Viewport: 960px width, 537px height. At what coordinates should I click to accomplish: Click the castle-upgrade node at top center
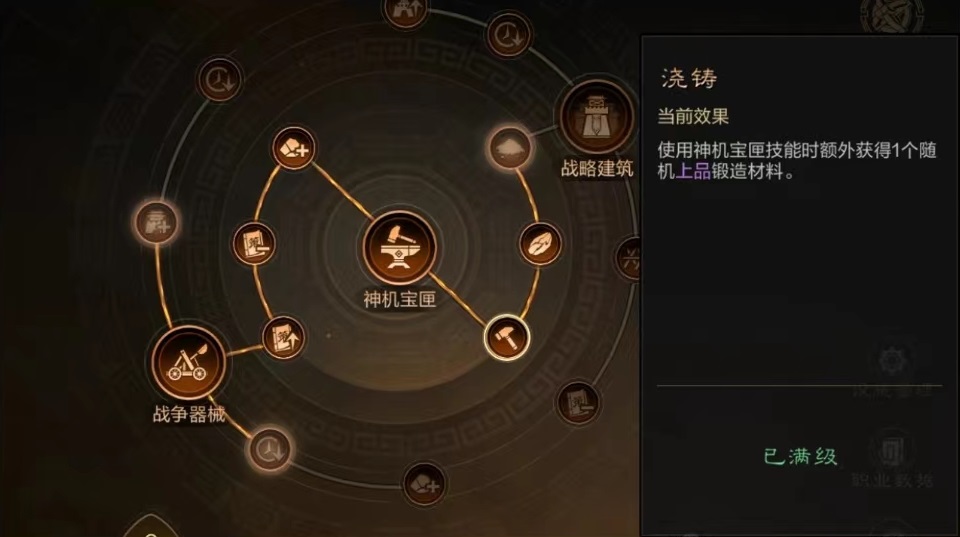tap(405, 11)
